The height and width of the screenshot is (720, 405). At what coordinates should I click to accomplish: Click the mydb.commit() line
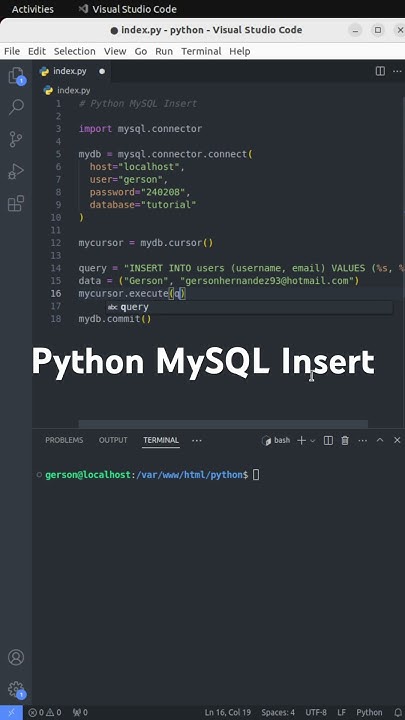(115, 319)
